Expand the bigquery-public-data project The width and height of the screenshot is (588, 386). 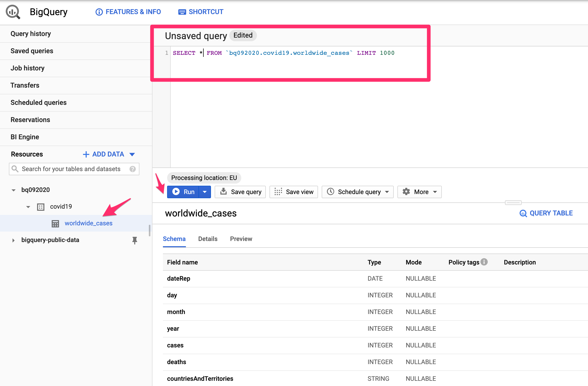(14, 240)
